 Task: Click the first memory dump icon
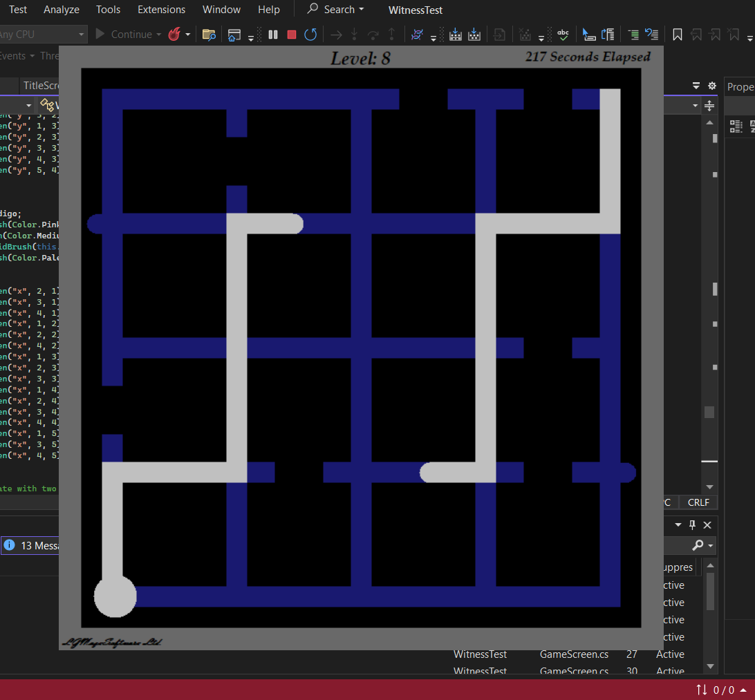[x=455, y=35]
